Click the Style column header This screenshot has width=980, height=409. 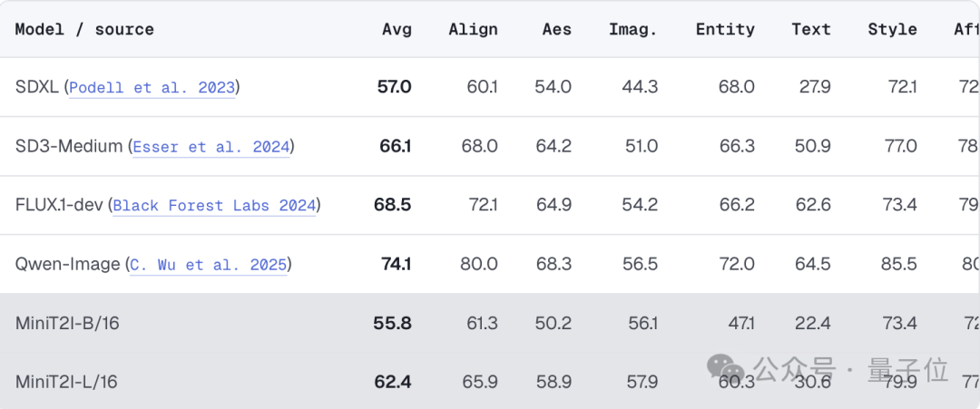[x=893, y=29]
